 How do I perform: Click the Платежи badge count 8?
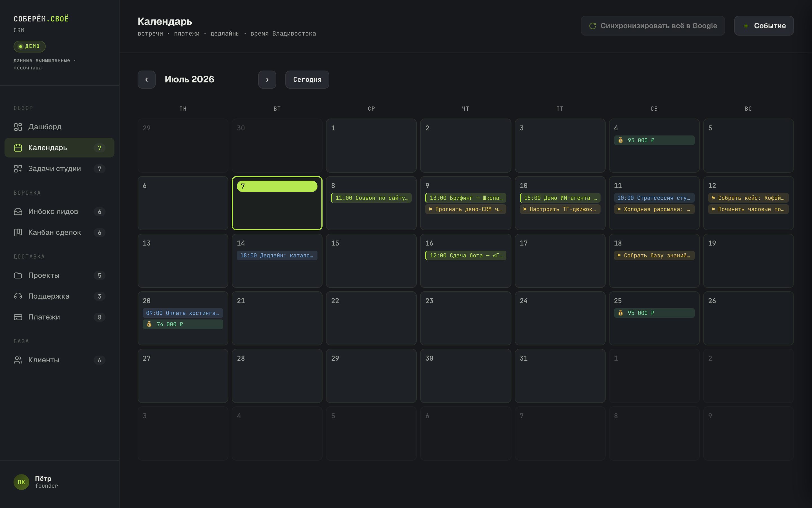click(x=99, y=317)
